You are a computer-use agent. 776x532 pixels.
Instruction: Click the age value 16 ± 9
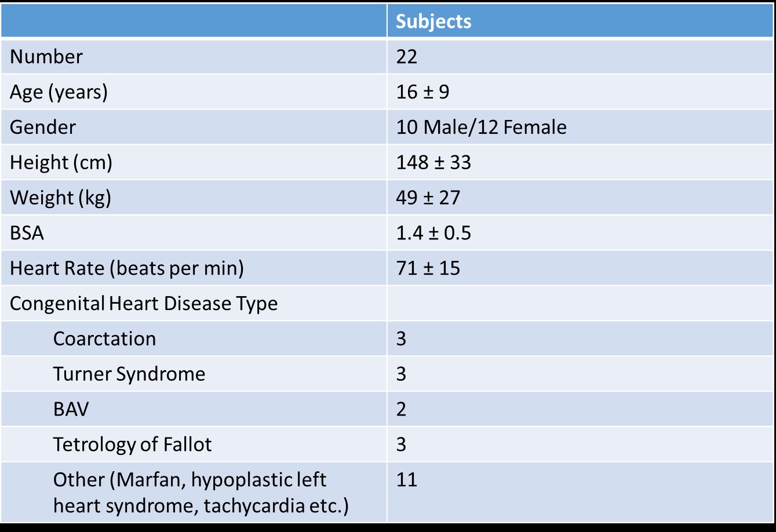click(422, 92)
